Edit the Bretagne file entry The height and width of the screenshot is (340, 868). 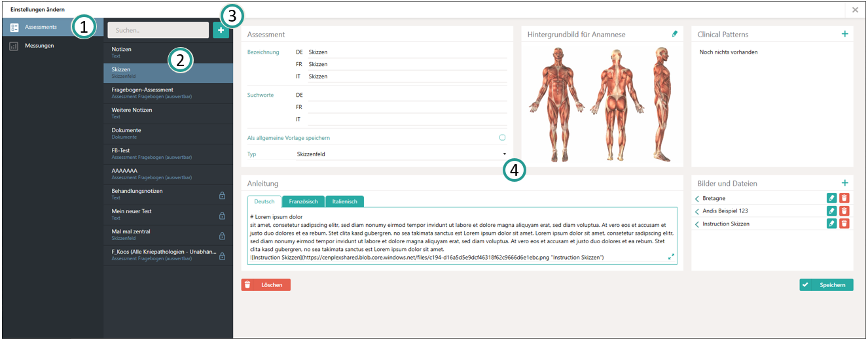point(831,198)
